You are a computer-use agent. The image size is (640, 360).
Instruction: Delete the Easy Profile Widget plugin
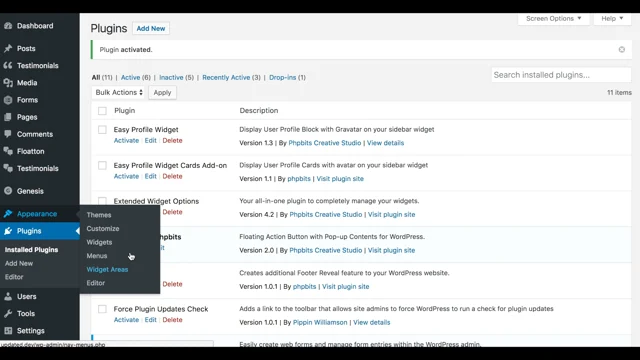(172, 140)
